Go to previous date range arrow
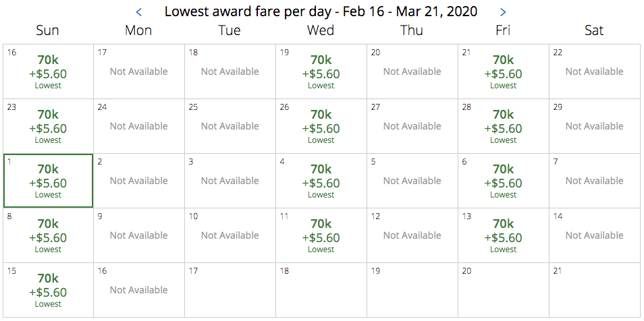Image resolution: width=644 pixels, height=321 pixels. coord(139,12)
